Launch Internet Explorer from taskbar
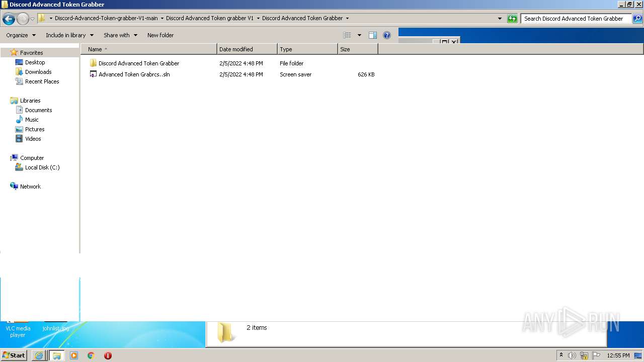Image resolution: width=644 pixels, height=362 pixels. [x=39, y=355]
